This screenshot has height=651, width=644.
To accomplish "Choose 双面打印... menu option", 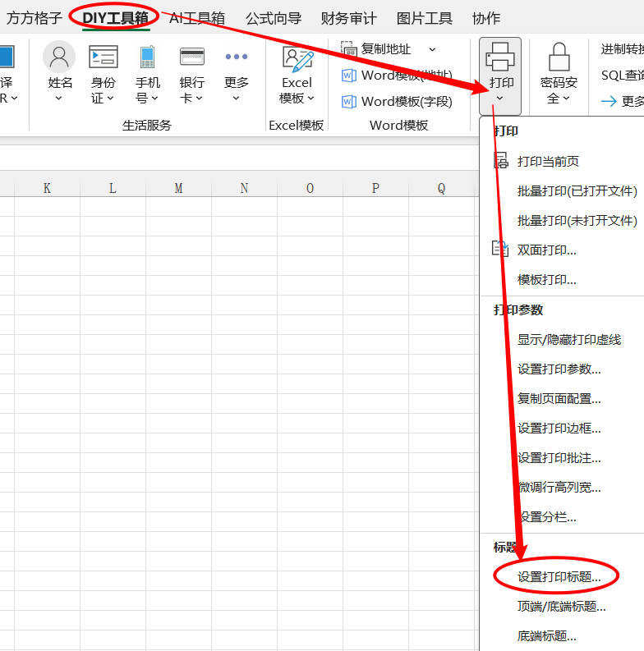I will pos(546,250).
